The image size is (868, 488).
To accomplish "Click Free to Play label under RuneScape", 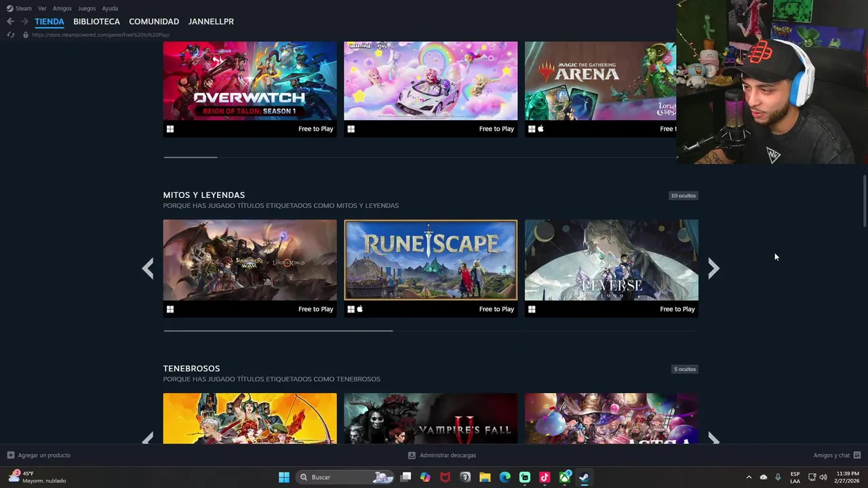I will pyautogui.click(x=496, y=309).
